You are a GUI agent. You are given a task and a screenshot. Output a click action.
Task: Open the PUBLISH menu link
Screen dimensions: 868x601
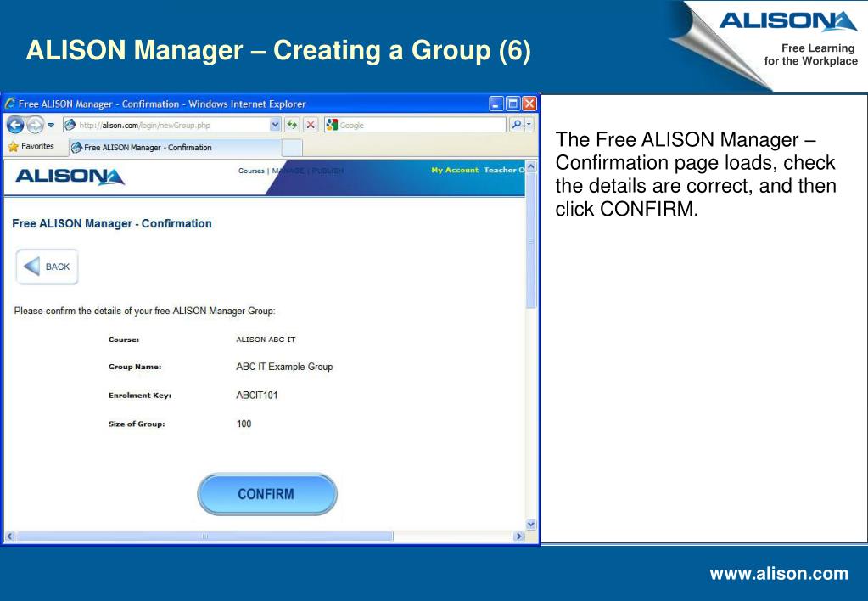pyautogui.click(x=328, y=171)
